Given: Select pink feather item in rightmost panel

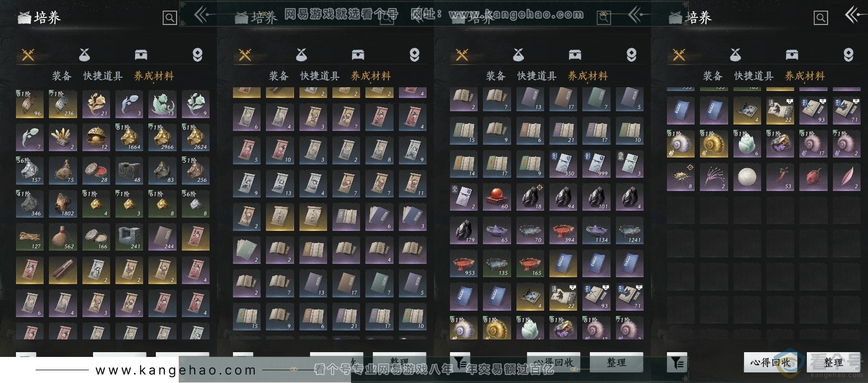Looking at the screenshot, I should pos(847,177).
